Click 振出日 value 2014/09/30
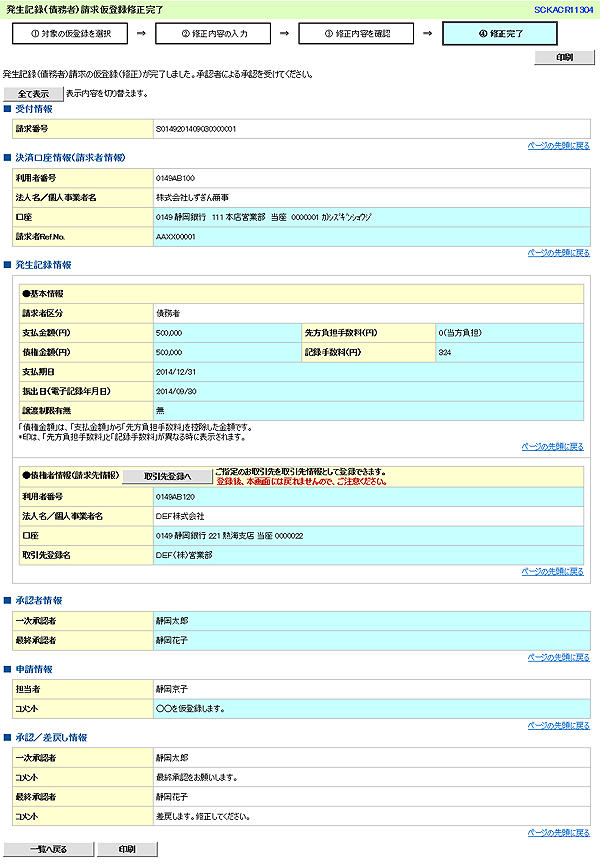Screen dimensions: 600x865 (176, 391)
